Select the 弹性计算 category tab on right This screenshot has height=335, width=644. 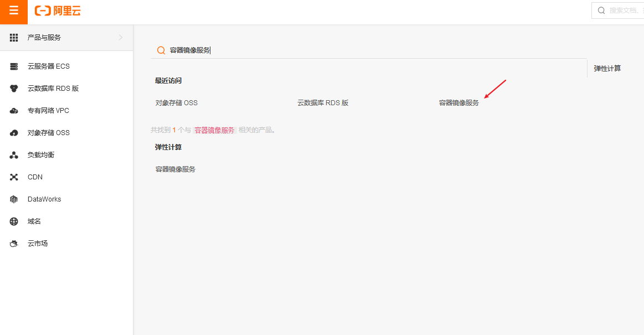(607, 69)
